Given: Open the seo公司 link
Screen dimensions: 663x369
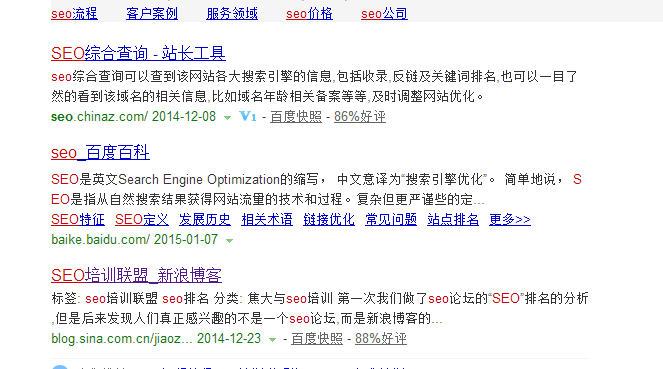Looking at the screenshot, I should pos(384,14).
